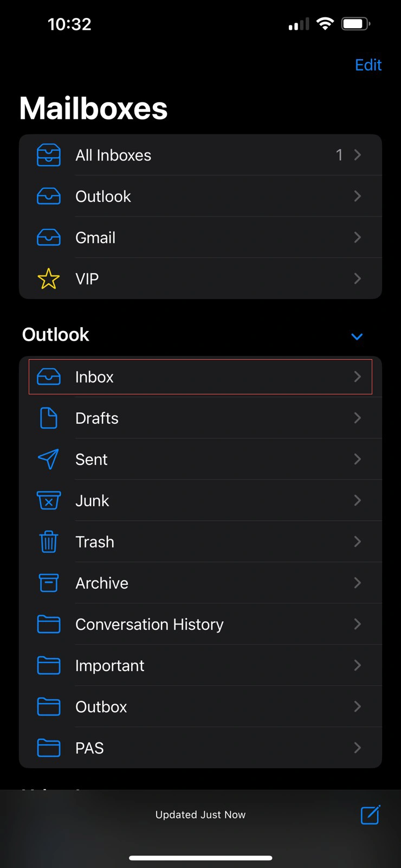Collapse the Outlook account section
This screenshot has height=868, width=401.
point(357,336)
